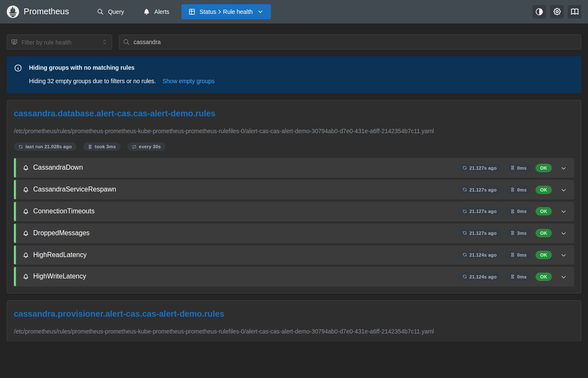The height and width of the screenshot is (378, 588).
Task: Expand the HighReadLatency rule details
Action: point(564,255)
